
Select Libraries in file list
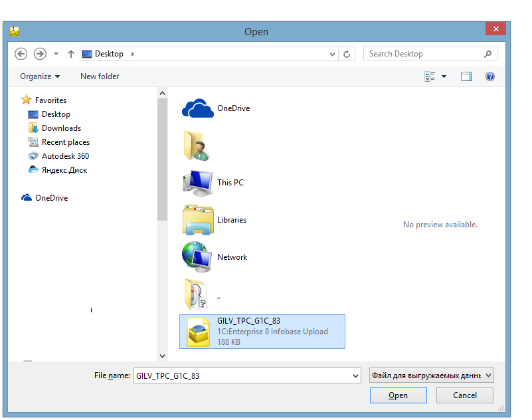click(x=215, y=220)
